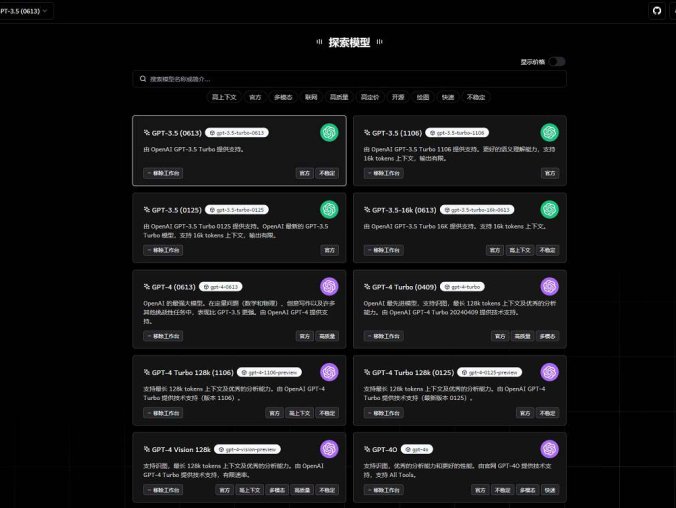Copy the gpt-3.5-turbo-16k-0613 model ID badge
Screen dimensions: 676x508
[477, 210]
